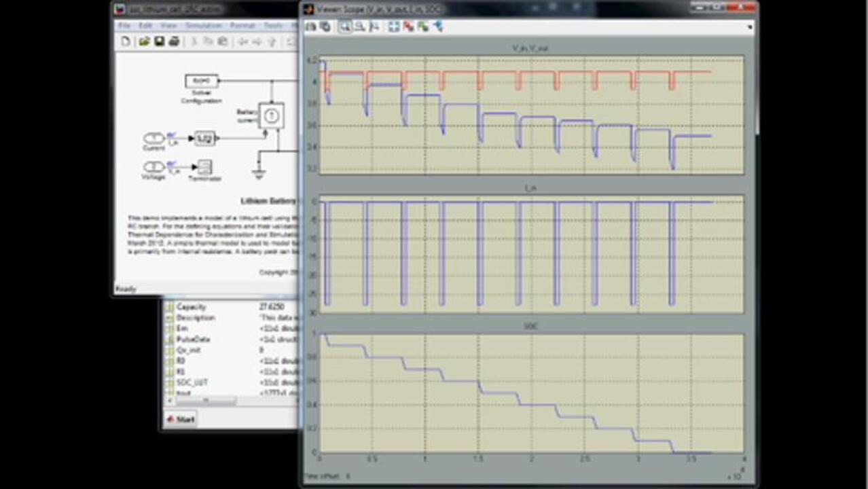868x489 pixels.
Task: Select the Zoom In tool in scope toolbar
Action: click(345, 26)
